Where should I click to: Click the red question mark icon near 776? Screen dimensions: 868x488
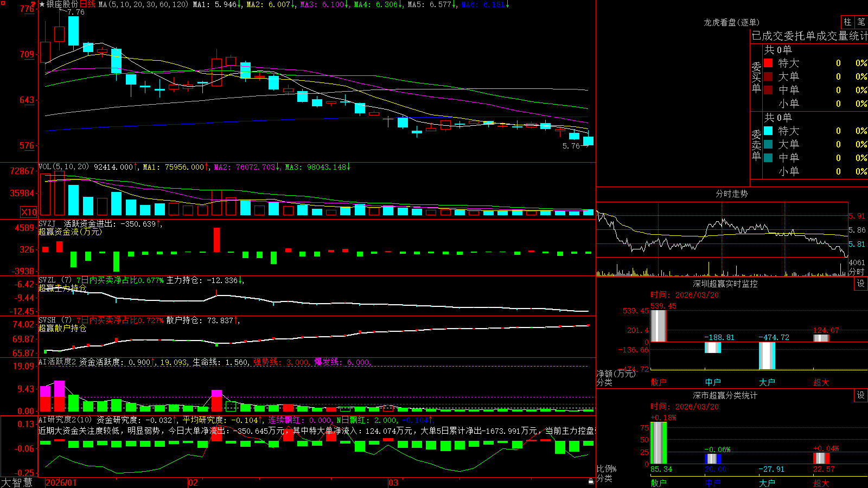[x=34, y=4]
